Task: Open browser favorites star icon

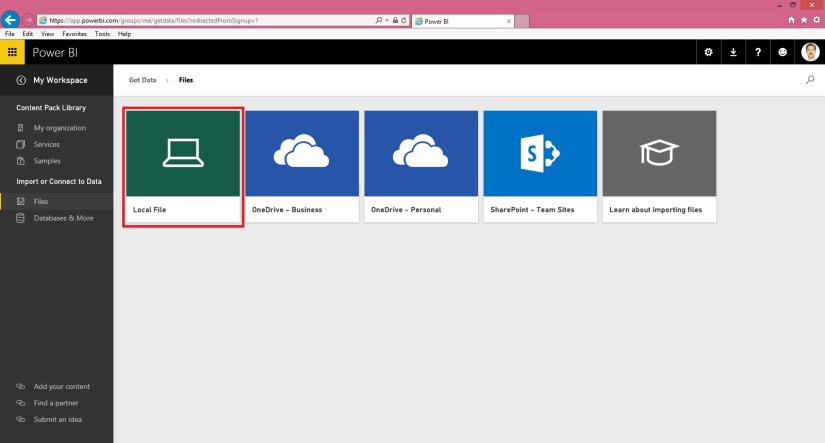Action: click(x=804, y=20)
